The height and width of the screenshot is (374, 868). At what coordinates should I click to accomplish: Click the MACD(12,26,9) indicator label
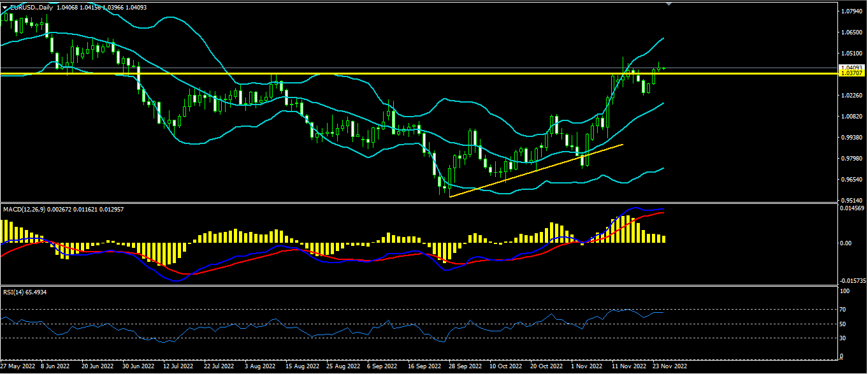(x=24, y=209)
